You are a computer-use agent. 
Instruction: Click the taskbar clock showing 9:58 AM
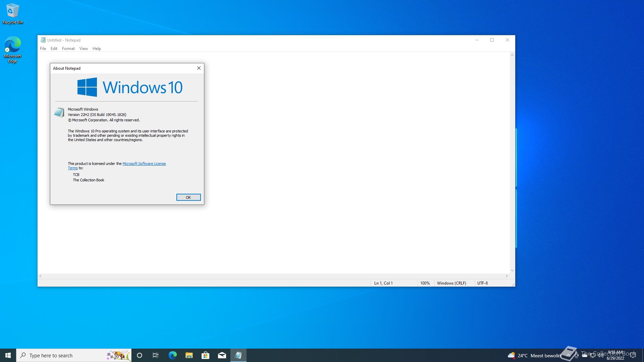615,355
